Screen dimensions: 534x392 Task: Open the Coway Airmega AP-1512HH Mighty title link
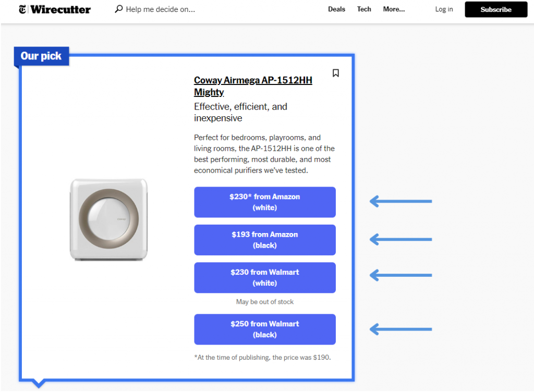253,86
